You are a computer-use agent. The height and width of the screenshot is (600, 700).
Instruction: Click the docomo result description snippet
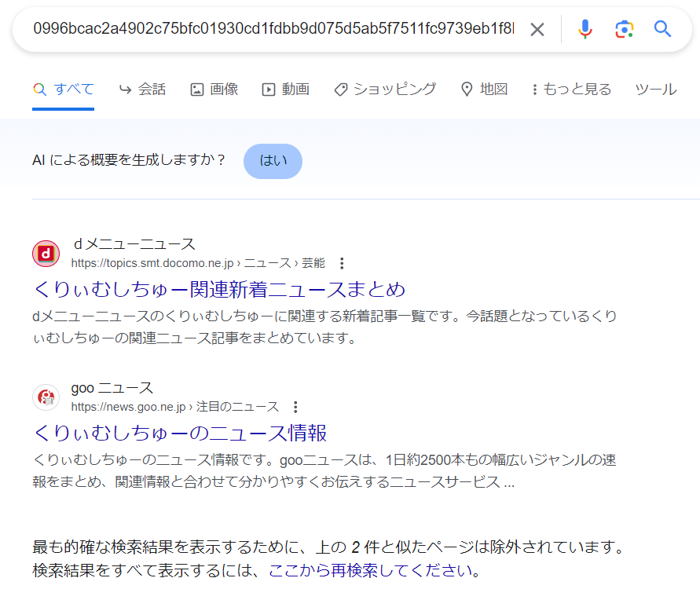[x=324, y=327]
